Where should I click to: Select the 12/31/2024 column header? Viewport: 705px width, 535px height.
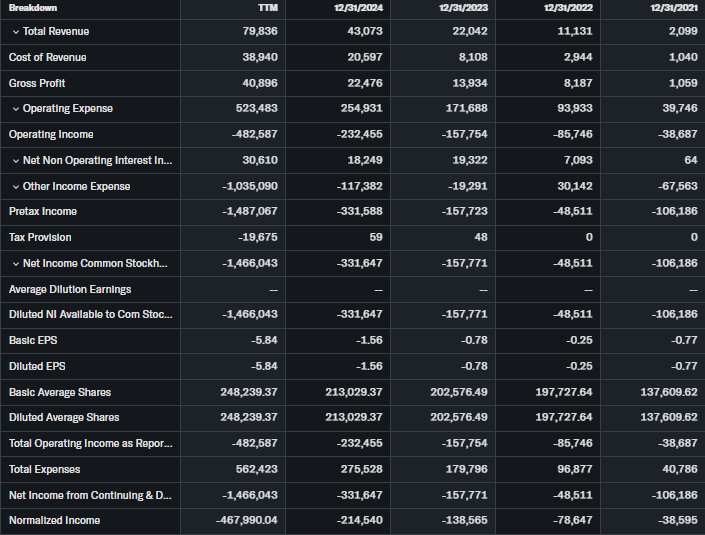(x=359, y=8)
